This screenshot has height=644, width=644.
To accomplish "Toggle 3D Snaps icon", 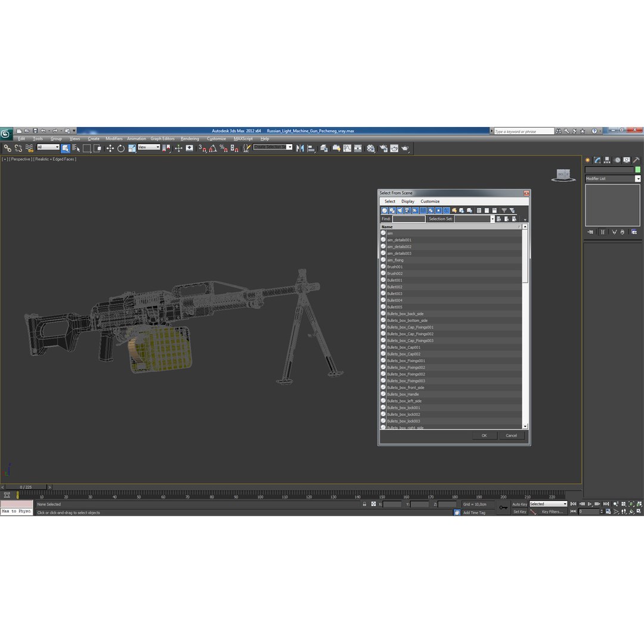I will point(202,148).
